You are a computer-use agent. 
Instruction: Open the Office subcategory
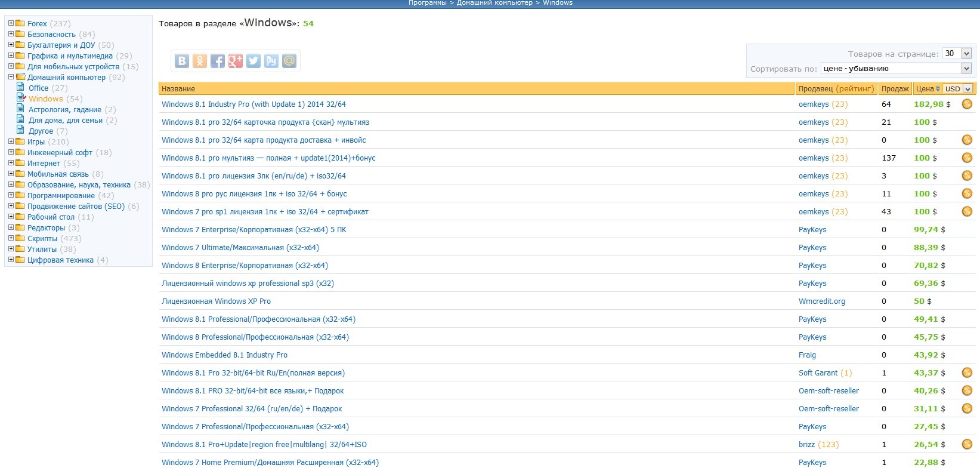pos(38,88)
